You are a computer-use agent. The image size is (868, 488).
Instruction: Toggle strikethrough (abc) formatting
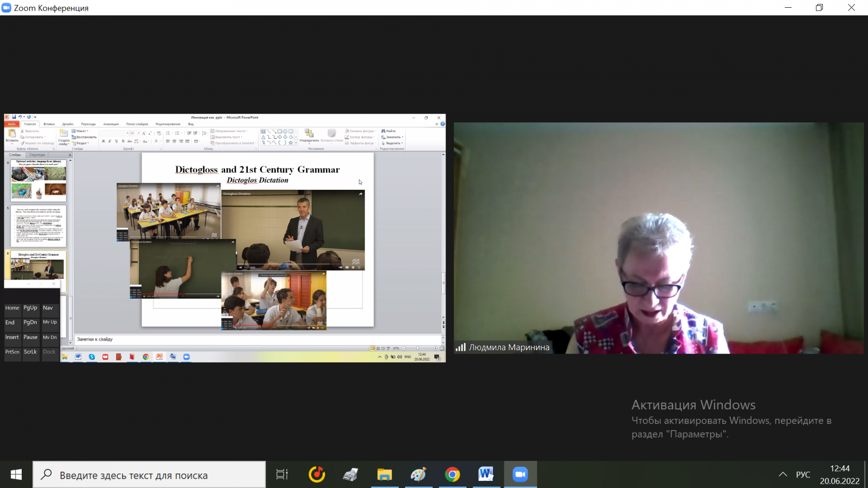coord(129,141)
